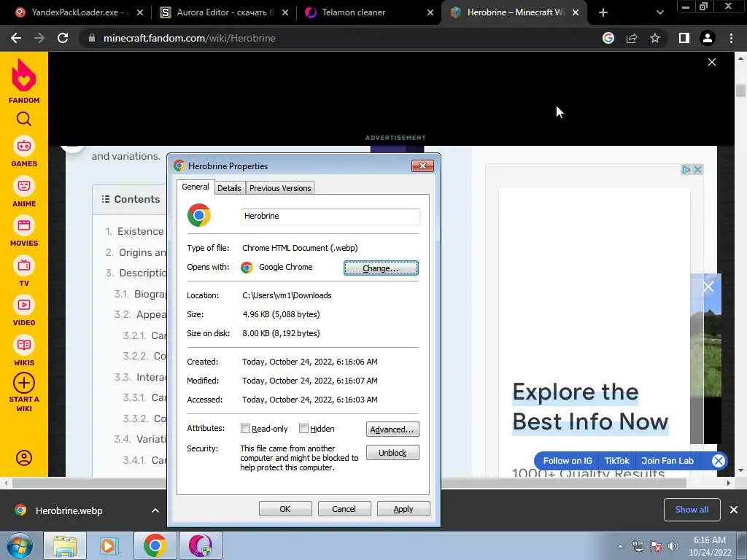Open Chrome profile avatar
Screen dimensions: 747x560
(708, 38)
